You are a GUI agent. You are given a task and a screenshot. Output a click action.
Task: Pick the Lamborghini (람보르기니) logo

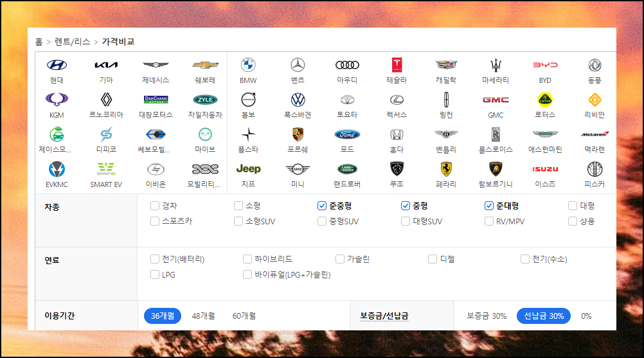coord(496,169)
